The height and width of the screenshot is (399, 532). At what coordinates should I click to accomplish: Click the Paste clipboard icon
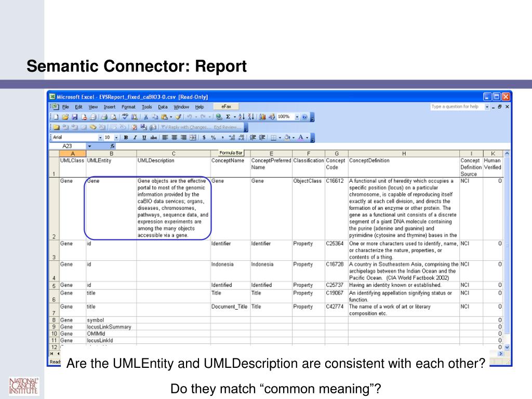(164, 117)
